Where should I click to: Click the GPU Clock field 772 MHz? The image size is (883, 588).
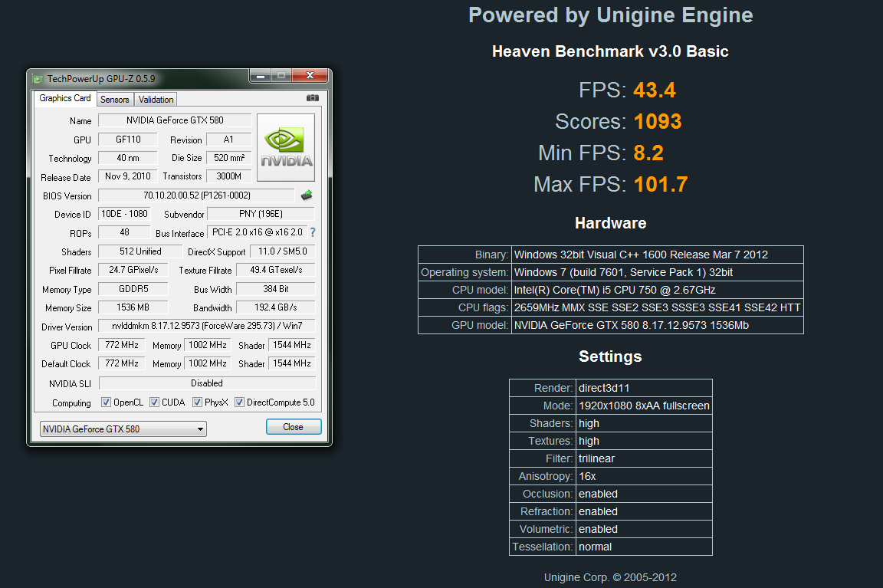click(x=122, y=345)
